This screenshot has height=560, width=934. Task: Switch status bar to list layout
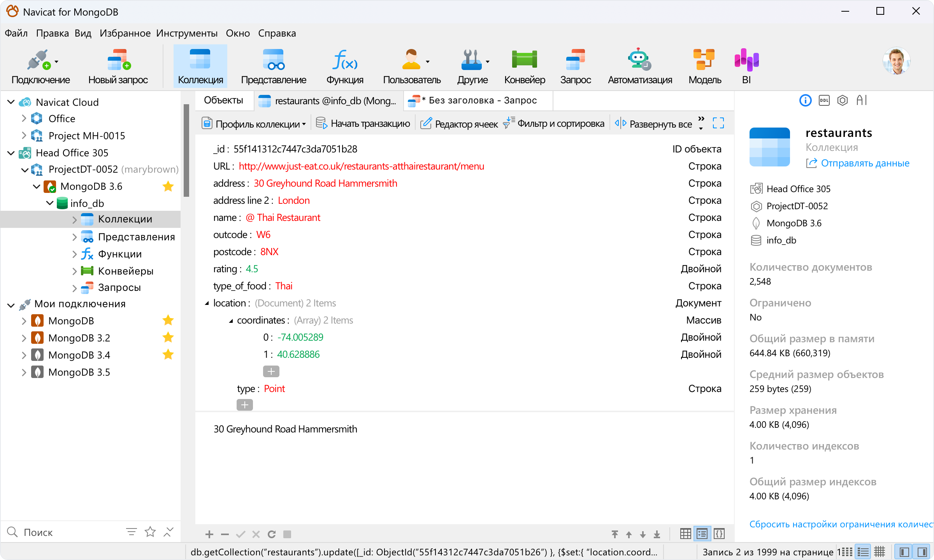pos(863,552)
